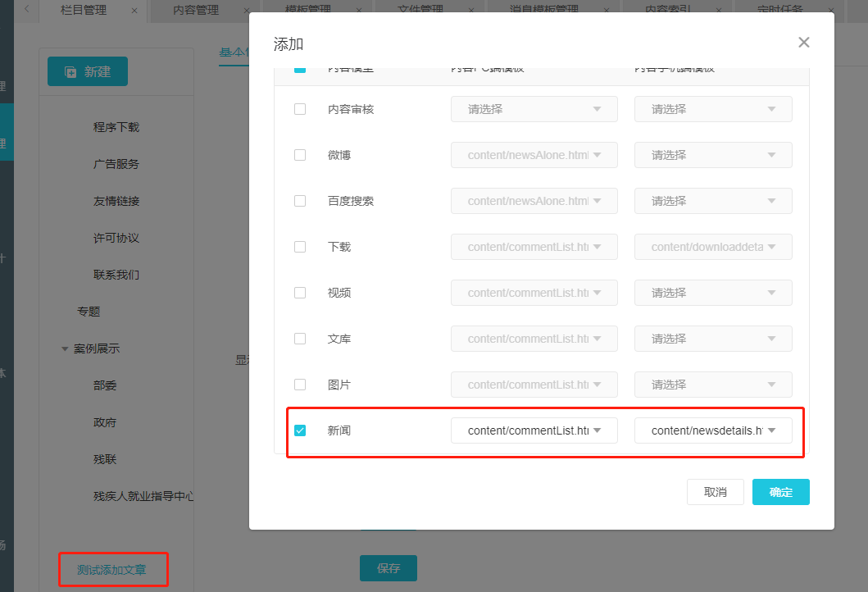
Task: Open the 百度搜索 PC template dropdown
Action: point(534,201)
